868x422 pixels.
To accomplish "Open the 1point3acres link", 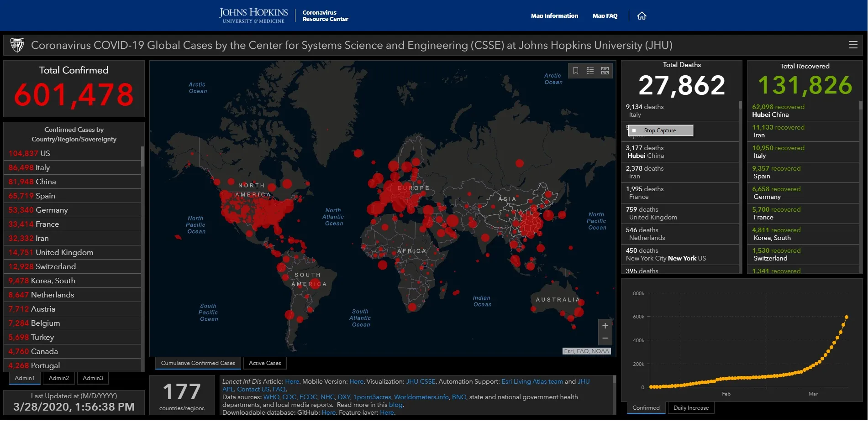I will 372,397.
